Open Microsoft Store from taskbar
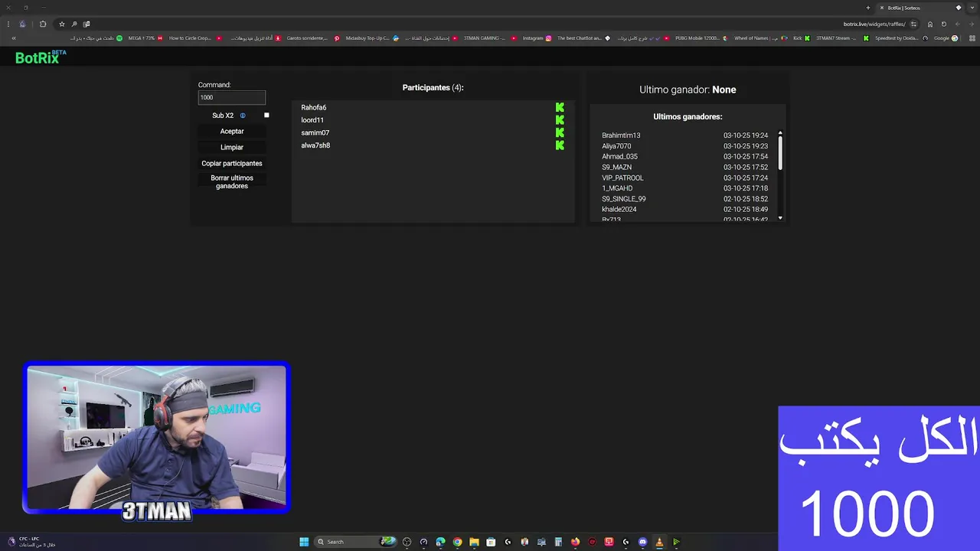The width and height of the screenshot is (980, 551). (491, 542)
